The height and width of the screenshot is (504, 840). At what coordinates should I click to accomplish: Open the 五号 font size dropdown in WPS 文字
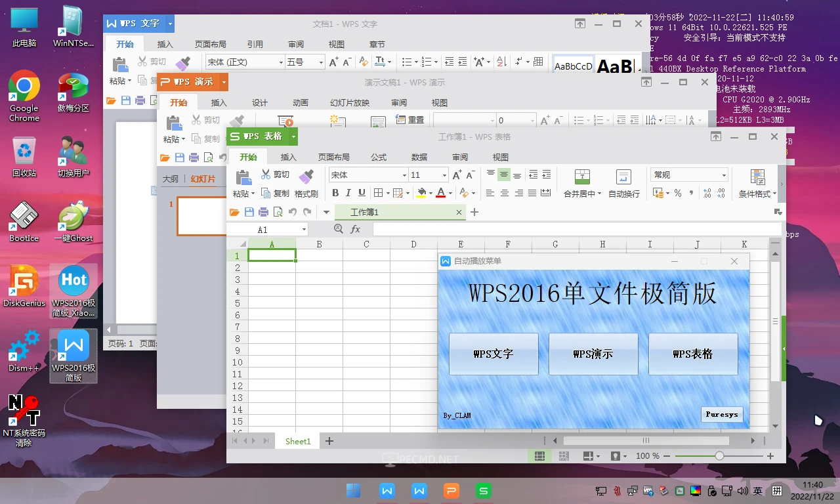point(321,62)
